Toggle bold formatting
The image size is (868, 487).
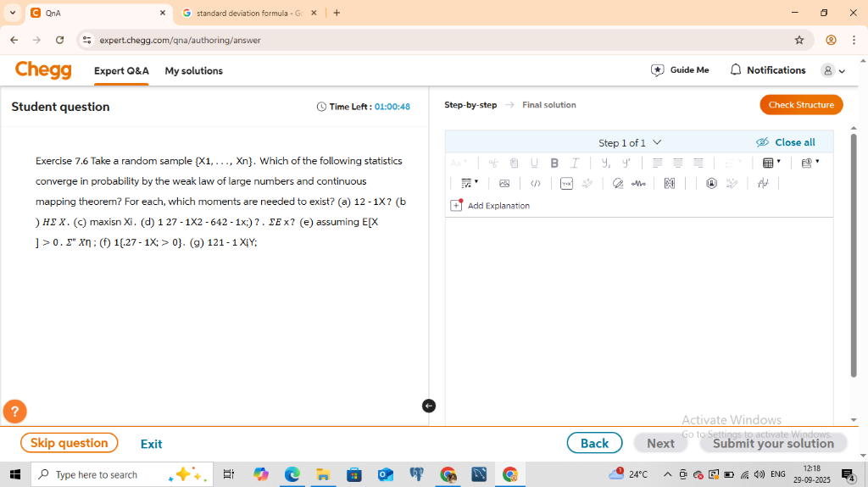[x=554, y=163]
